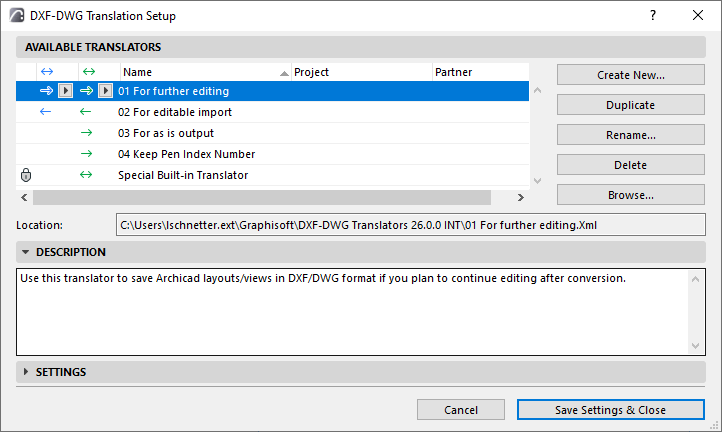Click the Create New... button
This screenshot has width=722, height=432.
(x=630, y=75)
